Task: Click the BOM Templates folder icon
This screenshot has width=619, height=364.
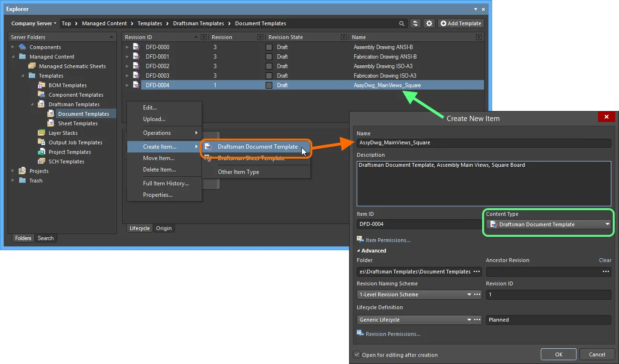Action: (x=41, y=85)
